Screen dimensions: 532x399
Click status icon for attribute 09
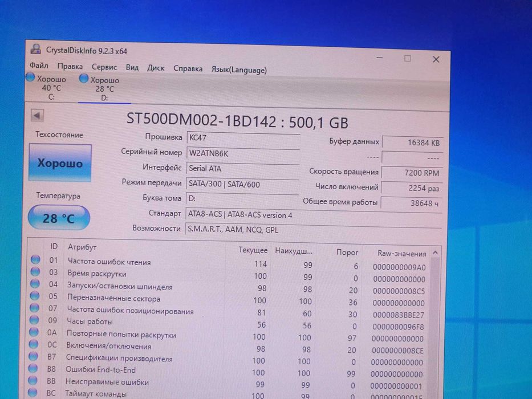(x=34, y=320)
